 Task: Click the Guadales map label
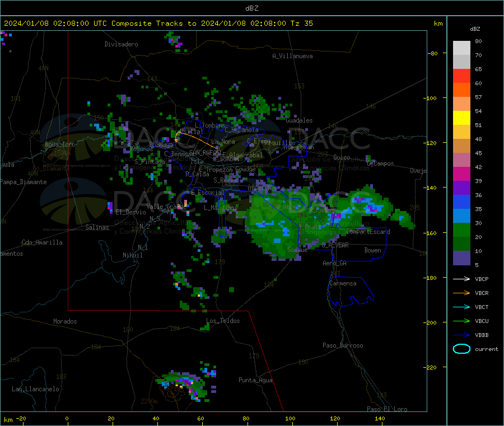299,120
